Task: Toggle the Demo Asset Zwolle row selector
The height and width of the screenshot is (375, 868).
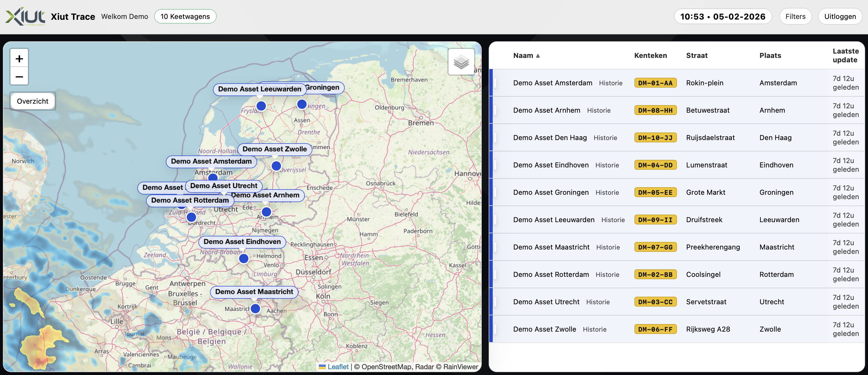Action: pyautogui.click(x=495, y=329)
